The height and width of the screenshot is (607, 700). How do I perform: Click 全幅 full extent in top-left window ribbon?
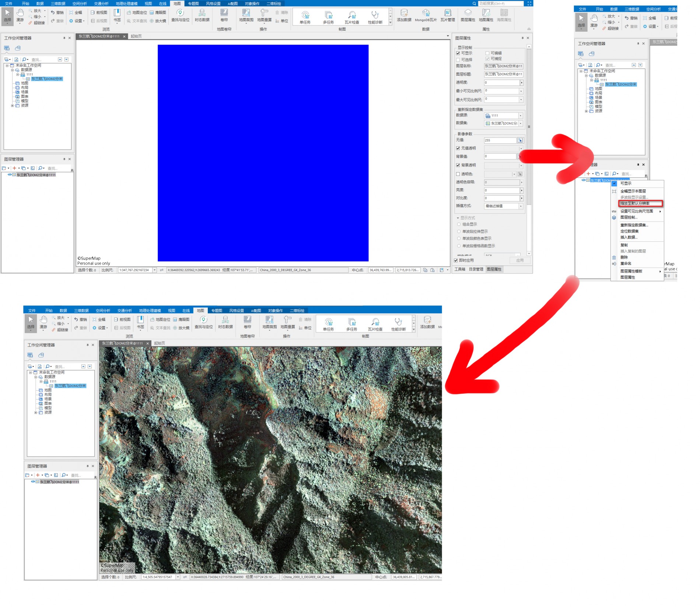76,13
